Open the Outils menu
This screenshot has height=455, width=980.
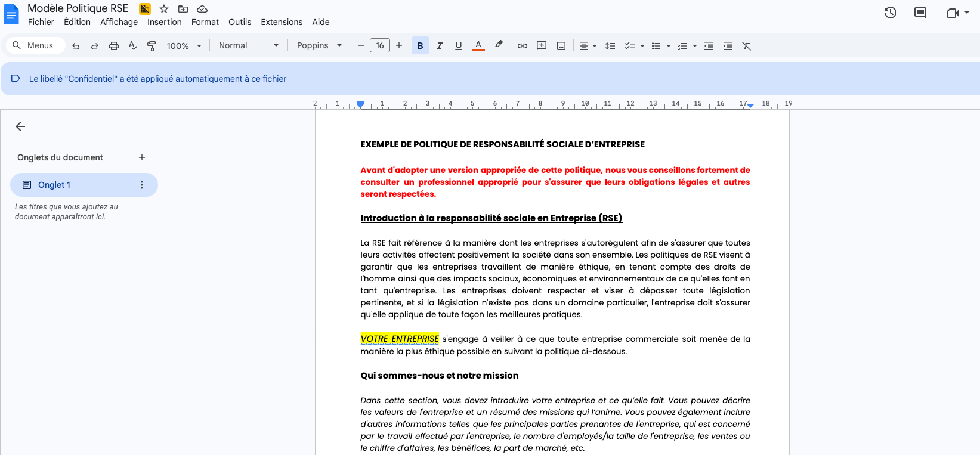[x=240, y=22]
